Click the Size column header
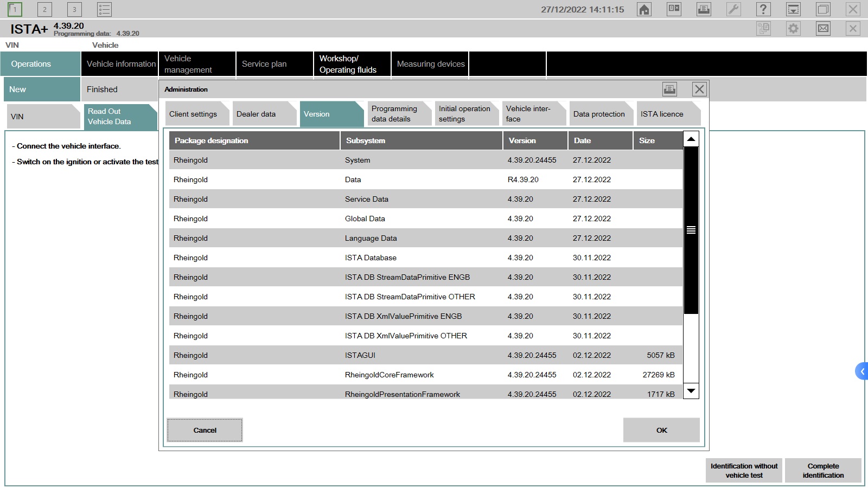868x488 pixels. coord(658,140)
